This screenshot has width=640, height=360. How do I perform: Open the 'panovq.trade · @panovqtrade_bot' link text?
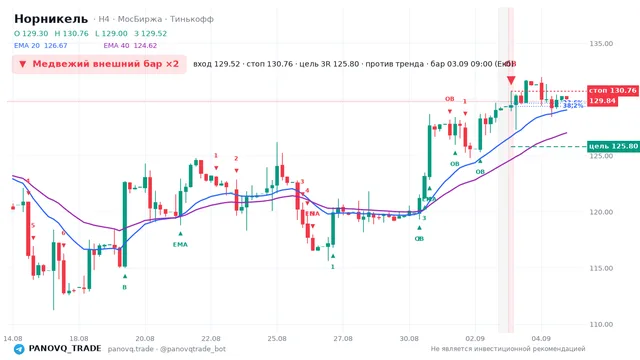[167, 349]
